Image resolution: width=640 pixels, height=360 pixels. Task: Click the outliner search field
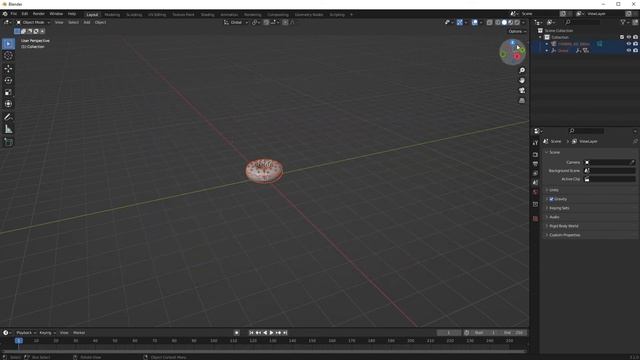[x=582, y=22]
